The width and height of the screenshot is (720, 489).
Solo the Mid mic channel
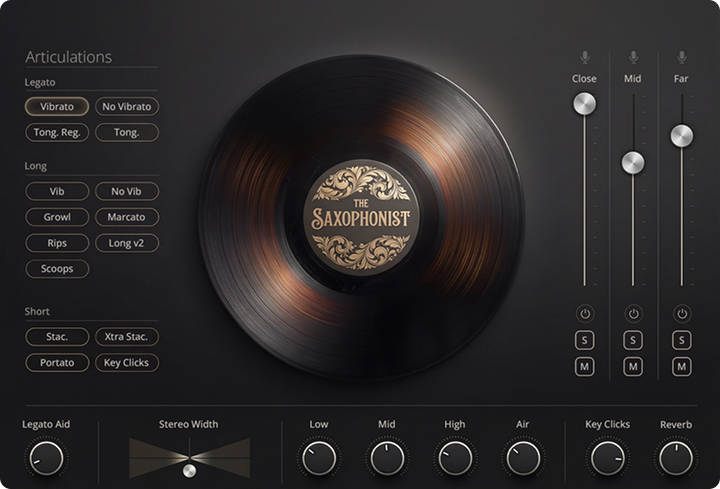[633, 340]
